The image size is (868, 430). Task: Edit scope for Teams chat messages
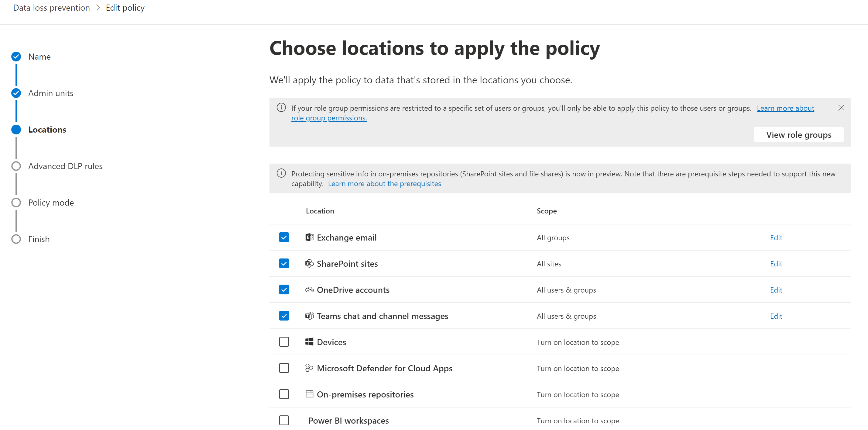776,316
